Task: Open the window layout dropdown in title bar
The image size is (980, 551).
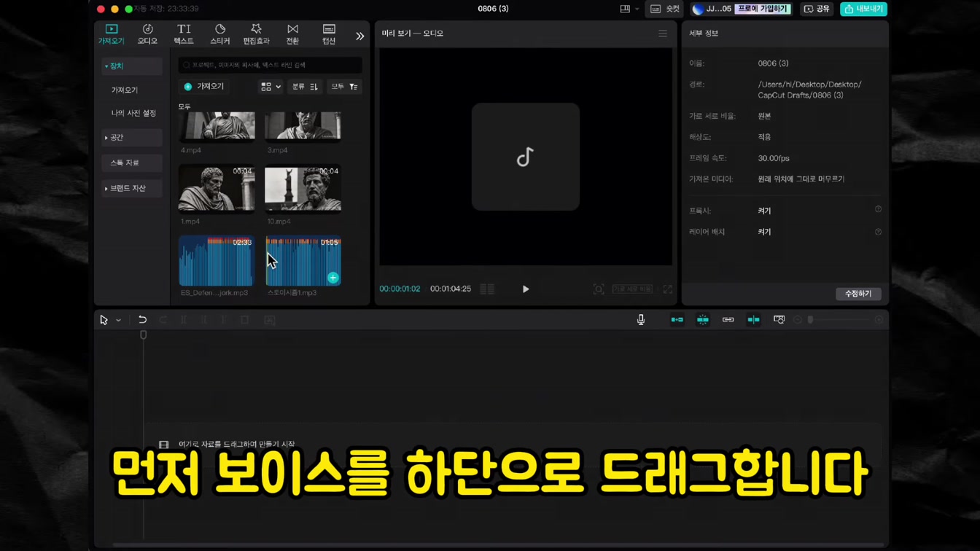Action: click(630, 9)
